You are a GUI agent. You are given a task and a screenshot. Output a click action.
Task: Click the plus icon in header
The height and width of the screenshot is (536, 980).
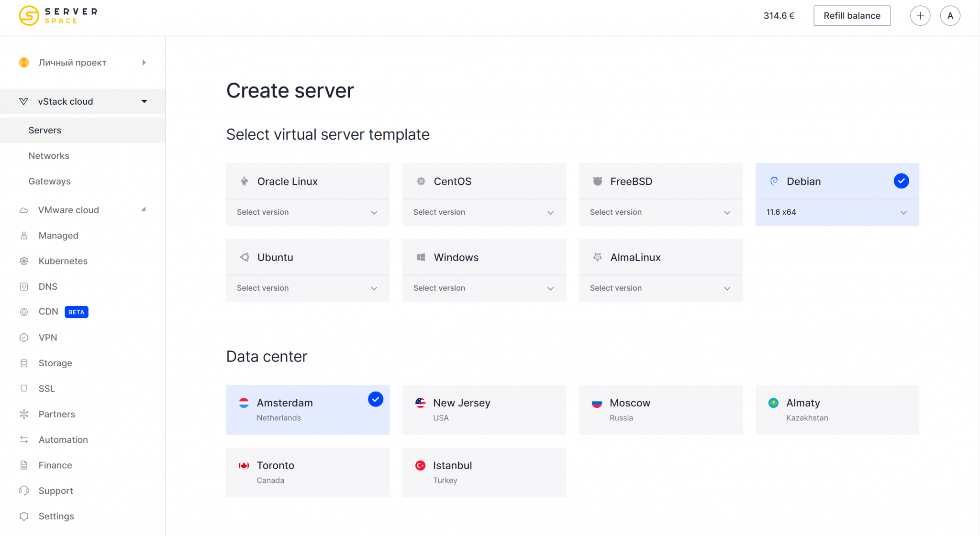coord(920,16)
